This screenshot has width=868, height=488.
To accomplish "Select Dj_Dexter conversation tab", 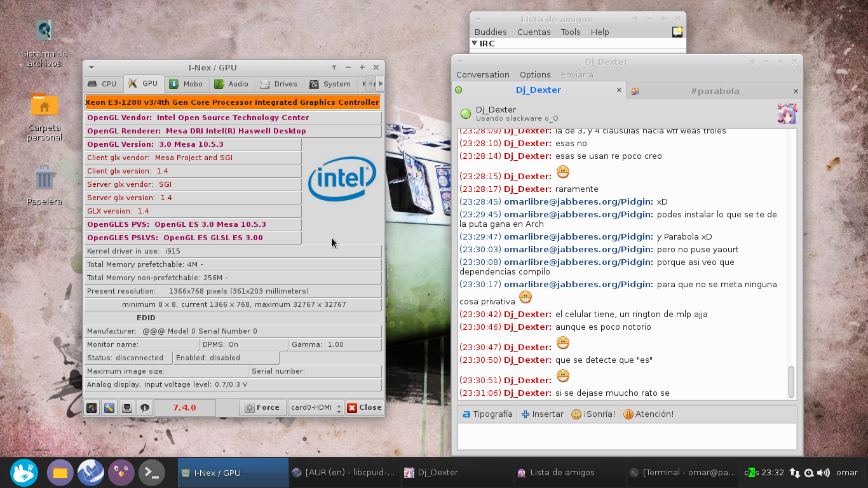I will pyautogui.click(x=539, y=90).
